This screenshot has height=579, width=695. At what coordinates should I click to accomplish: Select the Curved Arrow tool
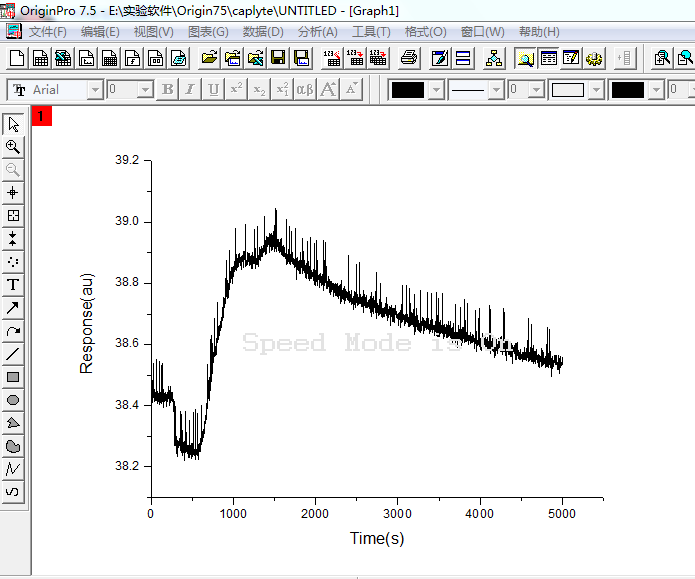[x=13, y=331]
